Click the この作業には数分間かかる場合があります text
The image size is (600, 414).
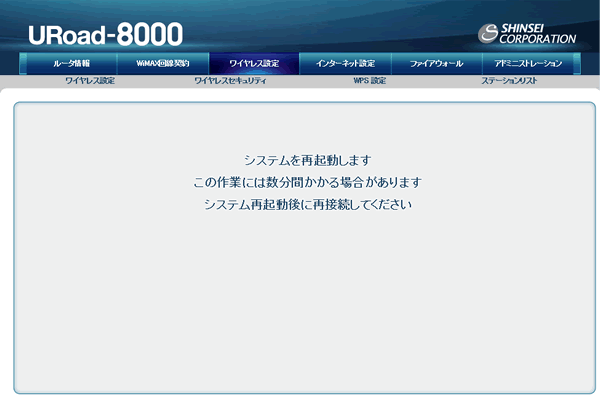point(308,183)
